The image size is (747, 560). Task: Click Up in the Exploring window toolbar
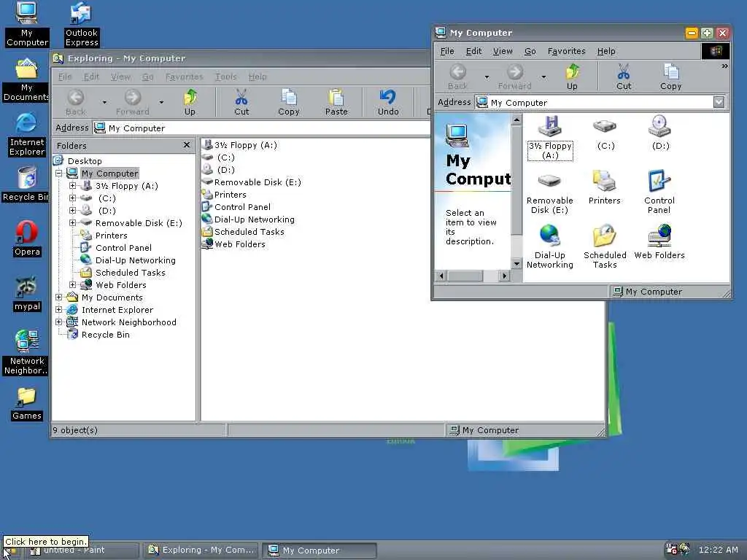pyautogui.click(x=190, y=102)
